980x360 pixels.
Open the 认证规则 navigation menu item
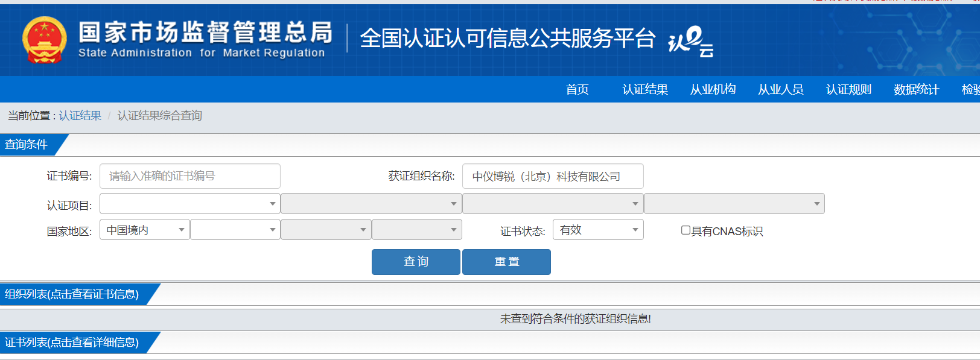coord(848,89)
